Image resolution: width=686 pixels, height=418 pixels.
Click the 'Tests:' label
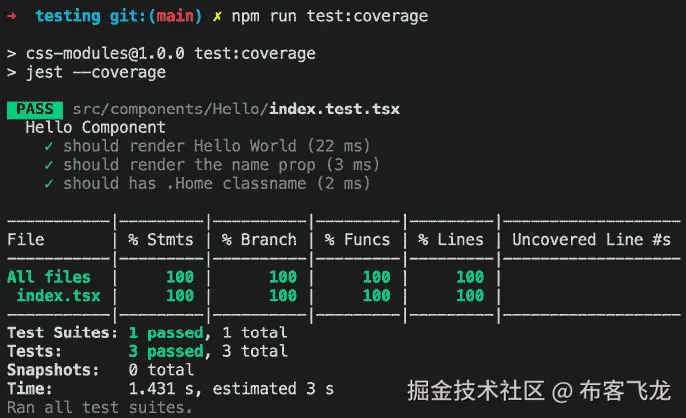35,351
